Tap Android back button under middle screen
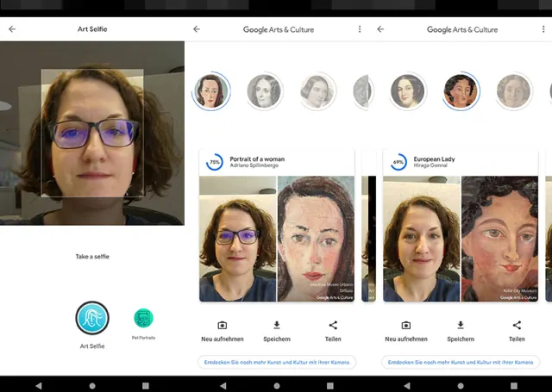Image resolution: width=552 pixels, height=392 pixels. 223,386
